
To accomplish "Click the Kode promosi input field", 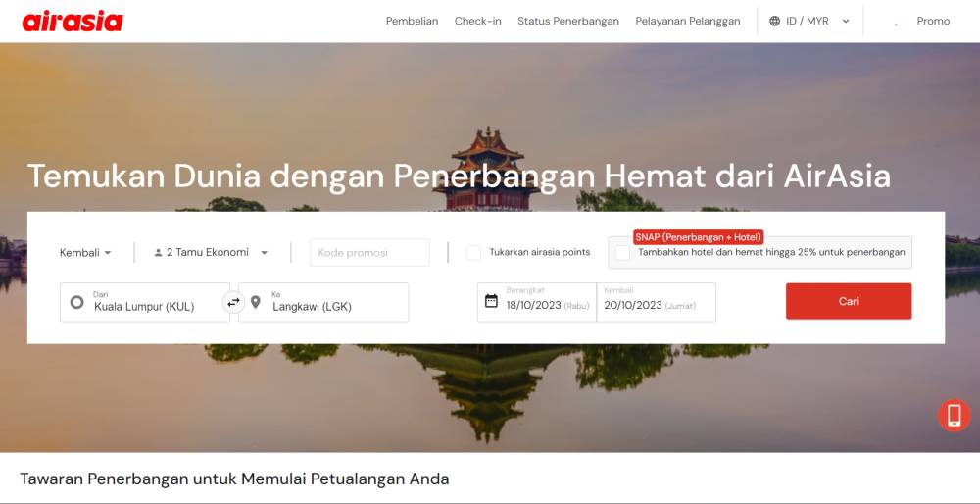I will (370, 253).
